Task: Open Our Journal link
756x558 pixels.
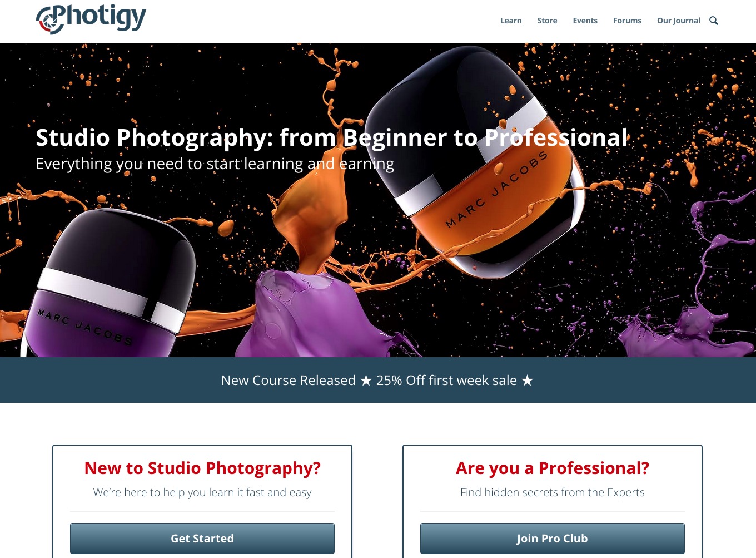Action: [678, 21]
